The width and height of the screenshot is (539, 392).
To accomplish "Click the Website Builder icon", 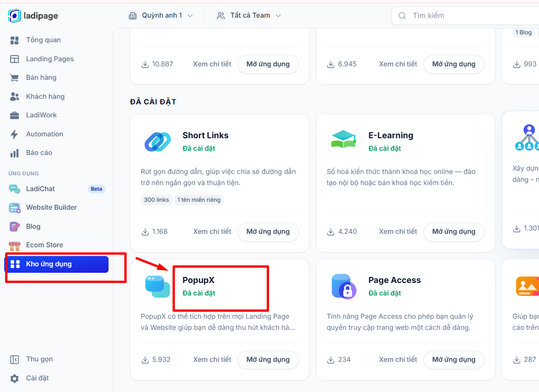I will click(14, 208).
